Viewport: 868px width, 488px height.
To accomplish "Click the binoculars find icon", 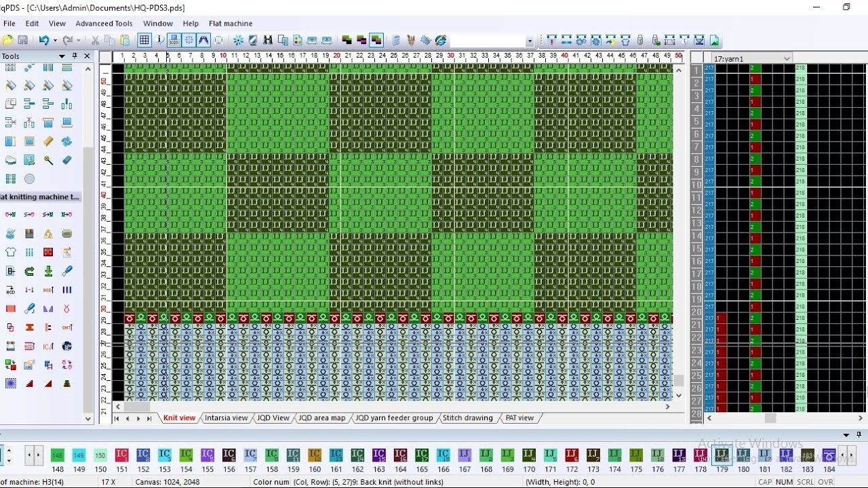I will click(x=268, y=41).
